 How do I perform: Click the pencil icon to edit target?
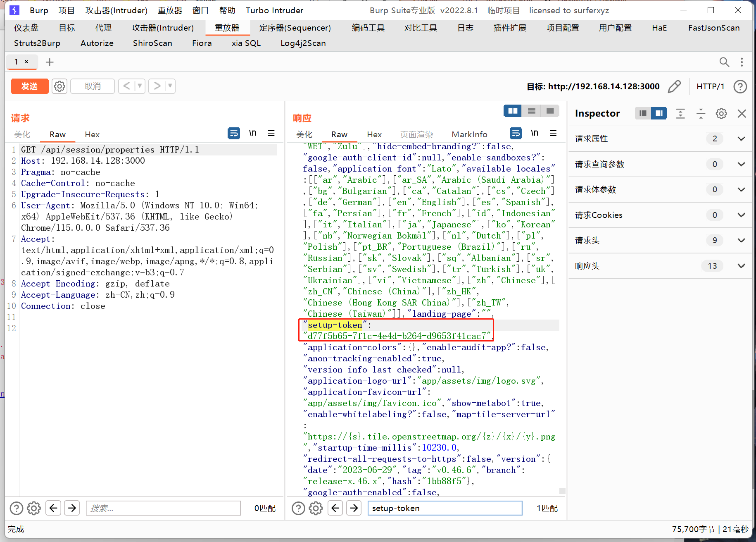(674, 86)
